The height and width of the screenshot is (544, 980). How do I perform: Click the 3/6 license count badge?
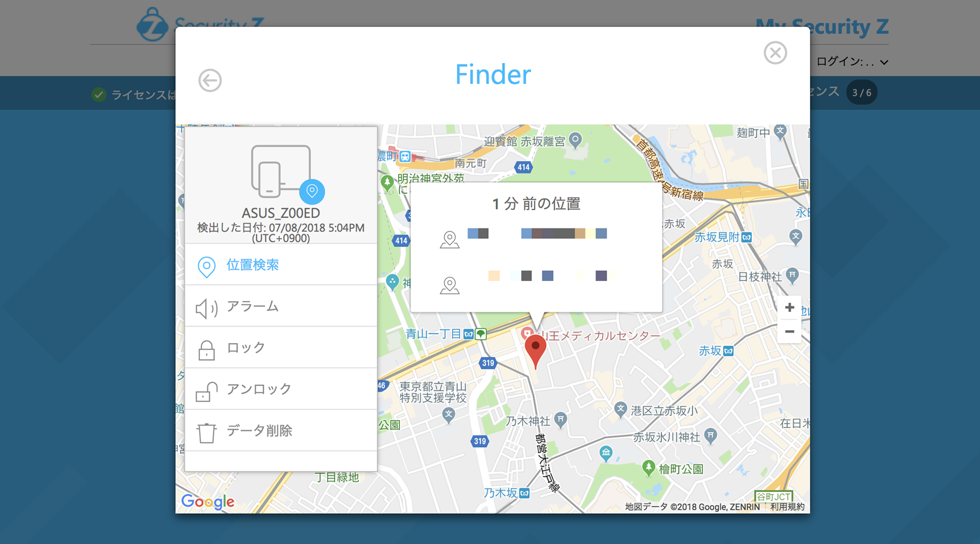coord(862,92)
